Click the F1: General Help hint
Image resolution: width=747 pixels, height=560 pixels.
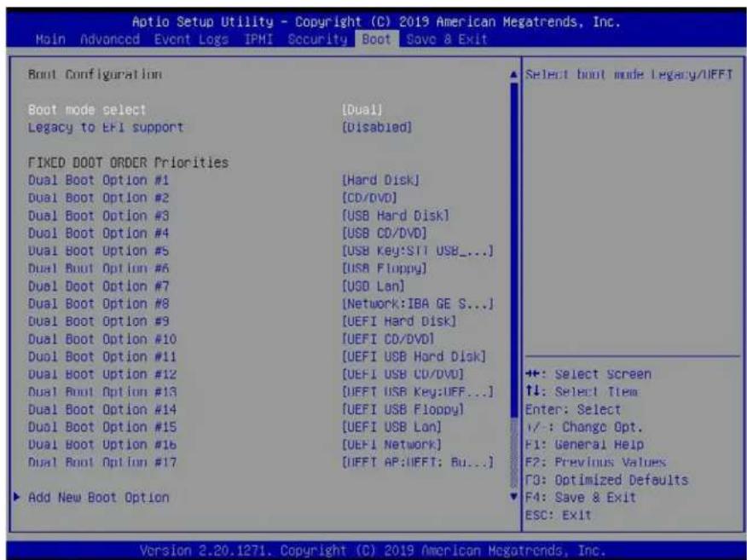pos(584,445)
